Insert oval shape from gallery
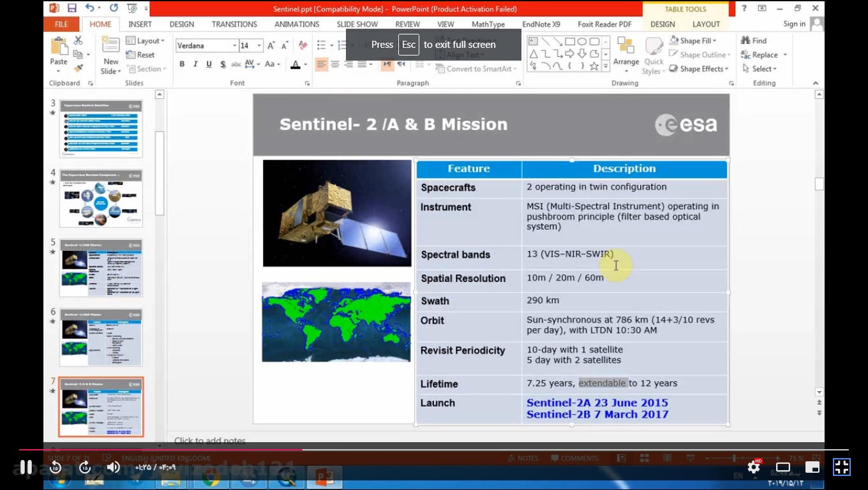This screenshot has width=868, height=490. click(x=582, y=41)
